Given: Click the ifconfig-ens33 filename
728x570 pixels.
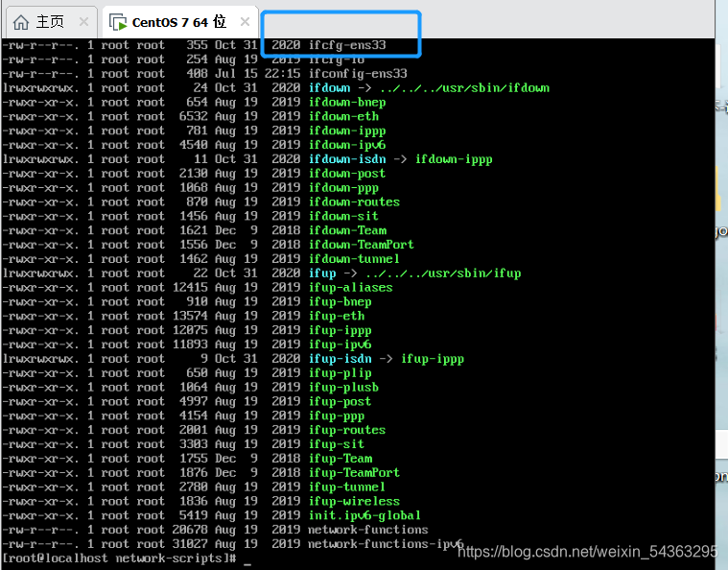Looking at the screenshot, I should tap(358, 73).
